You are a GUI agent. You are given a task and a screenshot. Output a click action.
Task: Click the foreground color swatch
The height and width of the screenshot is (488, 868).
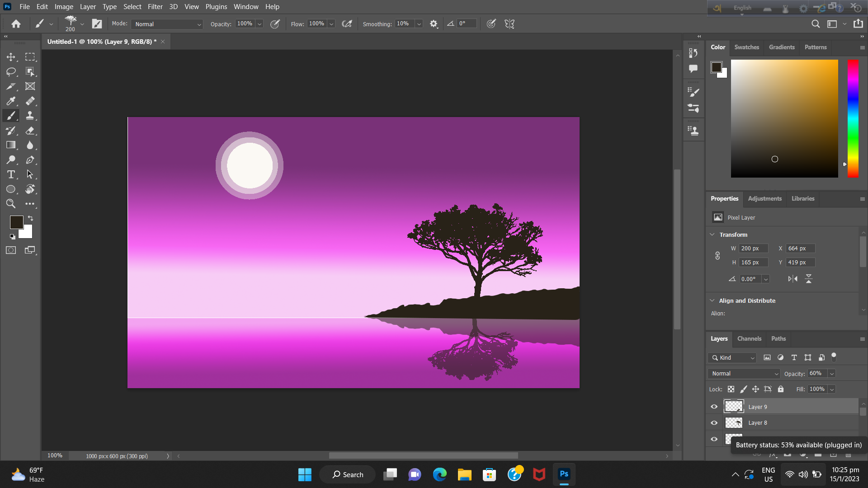point(16,222)
